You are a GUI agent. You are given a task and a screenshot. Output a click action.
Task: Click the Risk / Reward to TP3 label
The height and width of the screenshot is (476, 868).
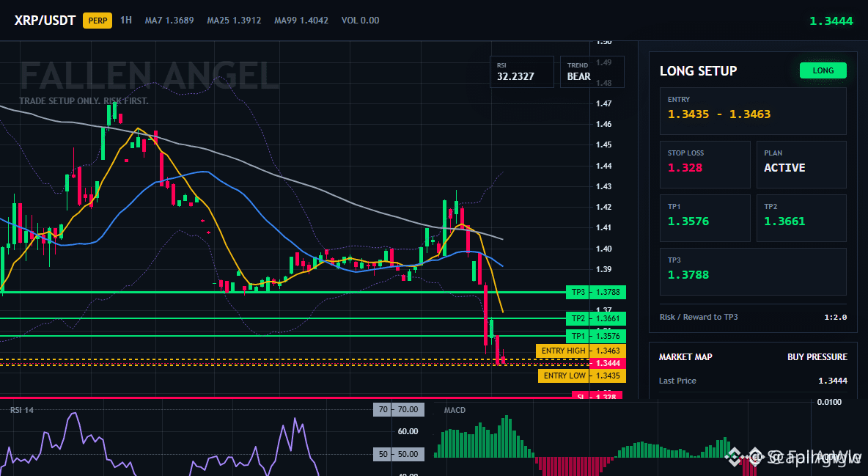[699, 317]
